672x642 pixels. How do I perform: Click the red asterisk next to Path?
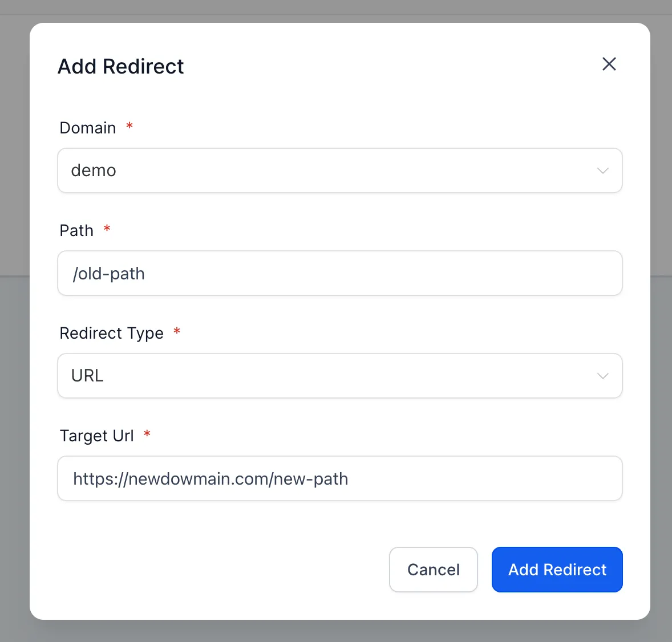[x=107, y=229]
